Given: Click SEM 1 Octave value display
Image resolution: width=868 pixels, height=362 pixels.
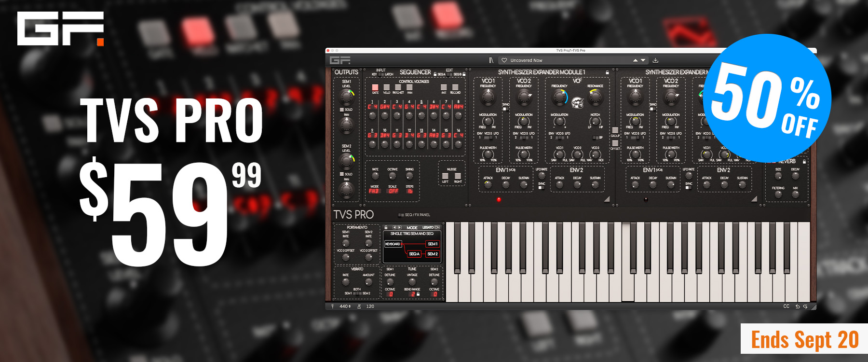Looking at the screenshot, I should 390,294.
